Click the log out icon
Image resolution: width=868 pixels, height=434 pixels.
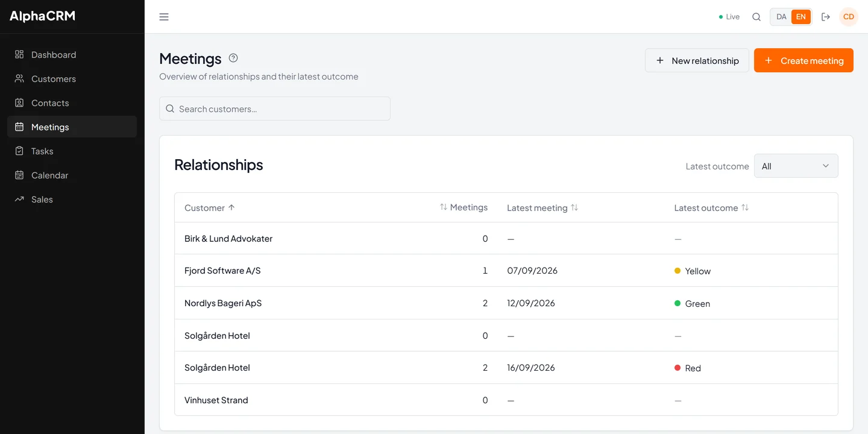point(826,17)
